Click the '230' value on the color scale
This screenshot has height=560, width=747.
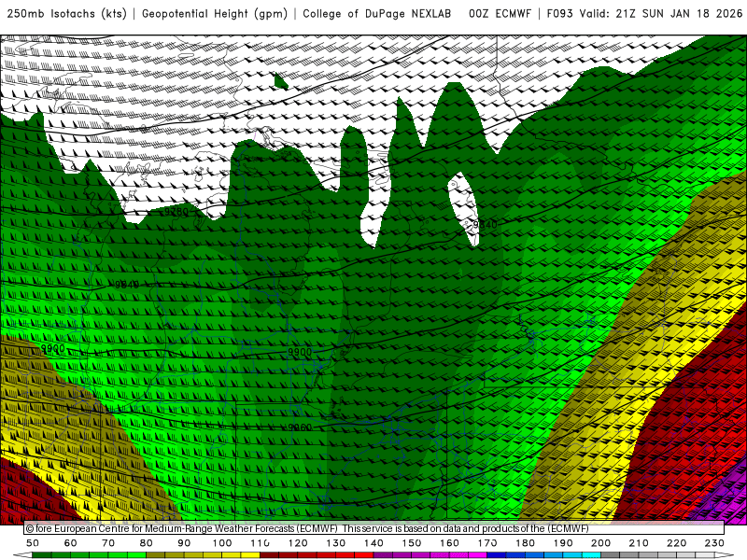point(714,543)
